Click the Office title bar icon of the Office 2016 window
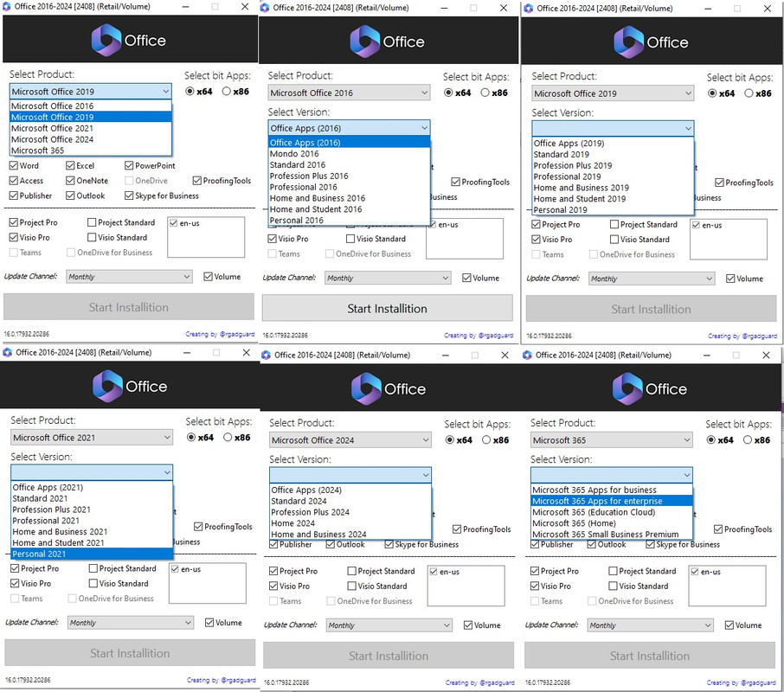This screenshot has width=784, height=692. click(x=265, y=8)
